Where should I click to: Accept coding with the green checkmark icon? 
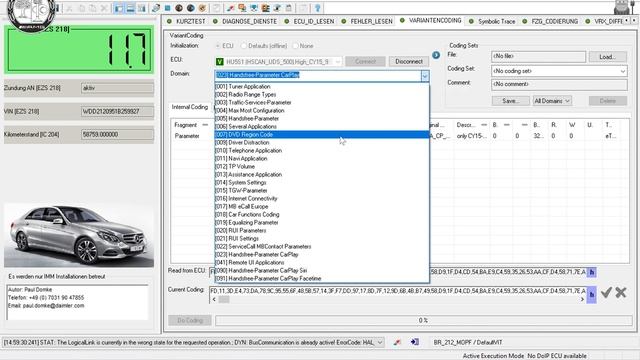606,292
